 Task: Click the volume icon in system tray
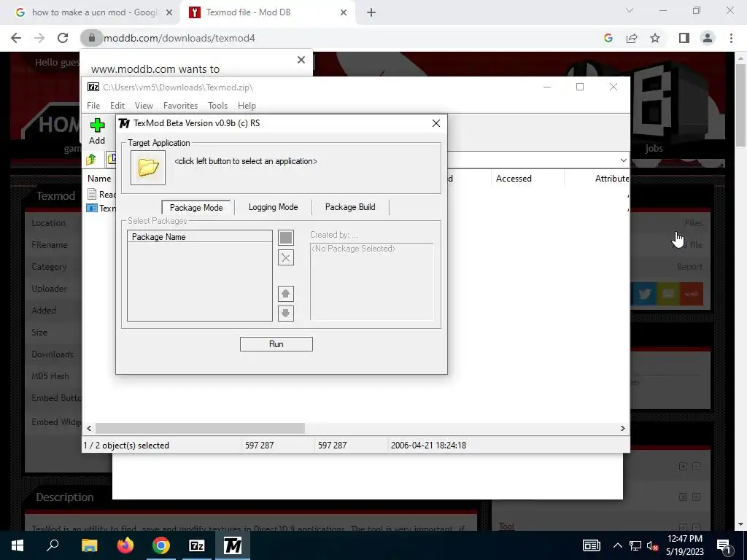pyautogui.click(x=653, y=545)
